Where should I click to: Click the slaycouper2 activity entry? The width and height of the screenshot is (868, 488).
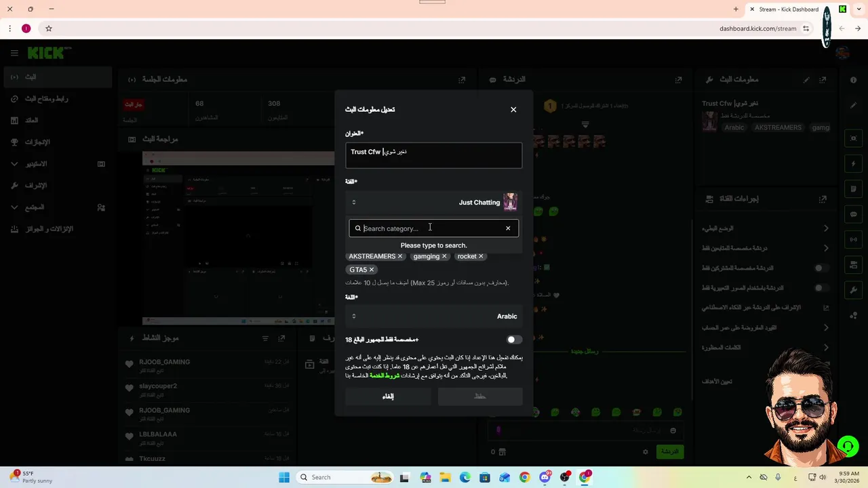point(207,390)
